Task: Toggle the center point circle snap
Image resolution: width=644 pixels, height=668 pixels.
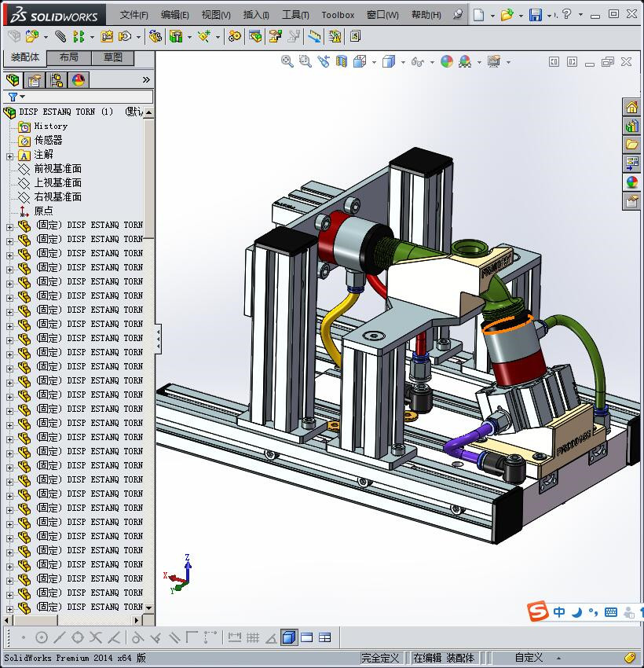Action: 42,638
